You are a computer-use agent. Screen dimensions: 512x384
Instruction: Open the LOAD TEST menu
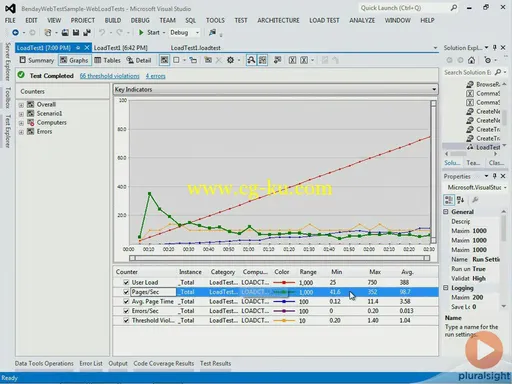324,20
